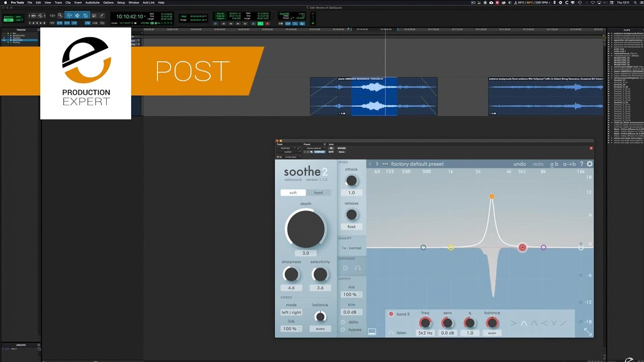The image size is (644, 362).
Task: Select the dark teal low band node
Action: pyautogui.click(x=423, y=247)
